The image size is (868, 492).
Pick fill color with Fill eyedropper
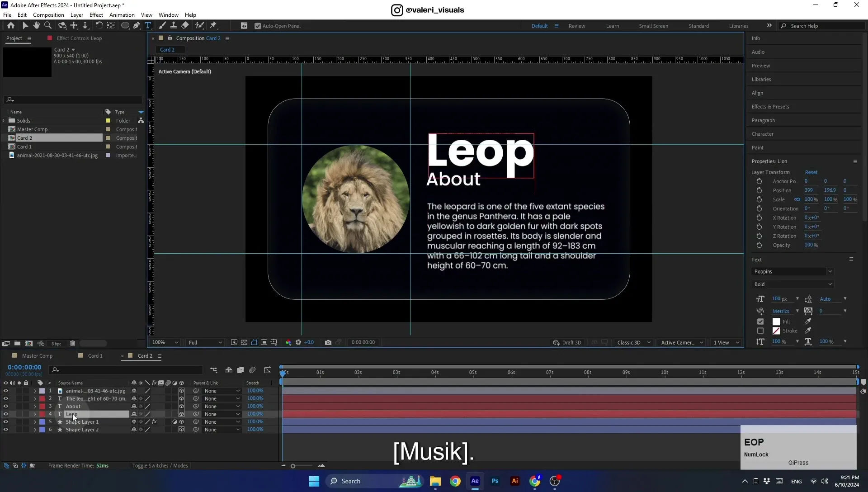(x=808, y=322)
